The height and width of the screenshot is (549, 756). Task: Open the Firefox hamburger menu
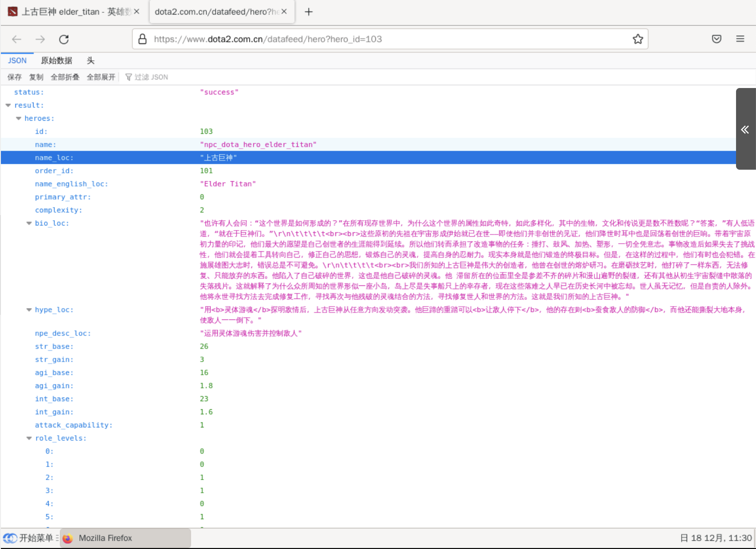740,39
